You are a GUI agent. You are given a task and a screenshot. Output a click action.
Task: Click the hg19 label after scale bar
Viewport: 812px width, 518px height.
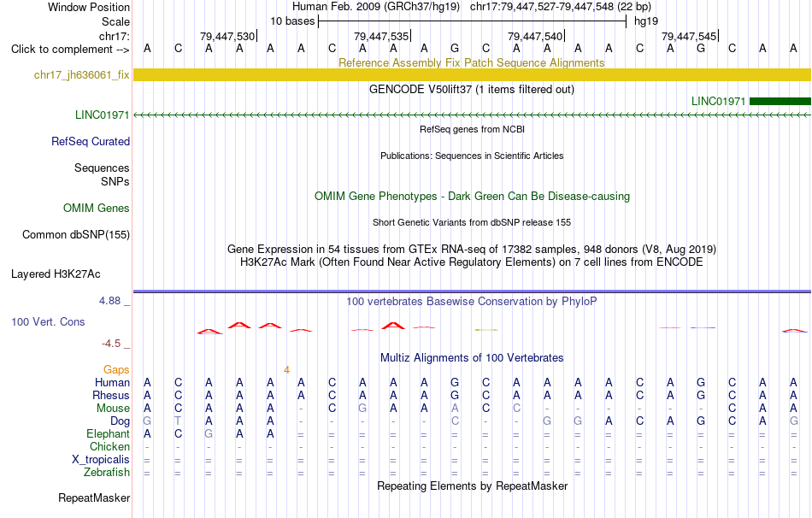click(646, 21)
